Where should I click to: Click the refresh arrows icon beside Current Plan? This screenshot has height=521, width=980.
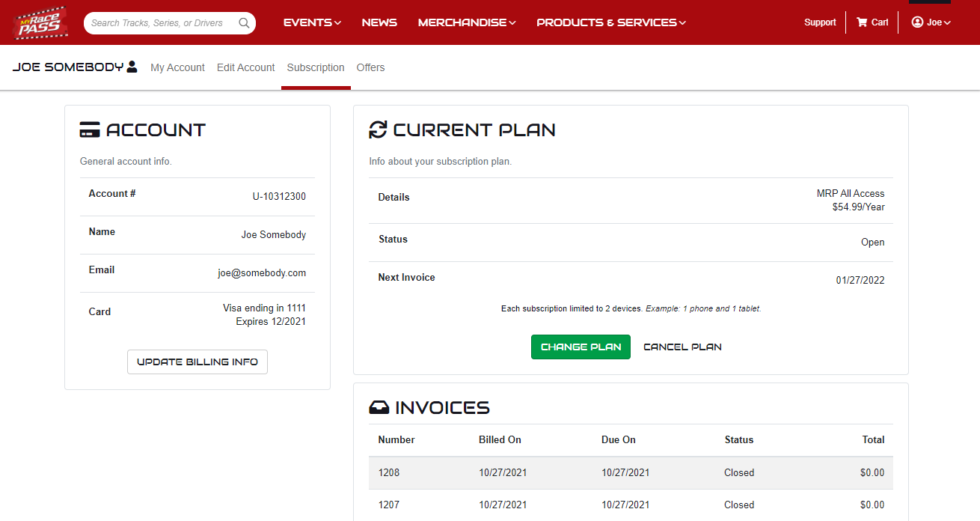pyautogui.click(x=378, y=130)
